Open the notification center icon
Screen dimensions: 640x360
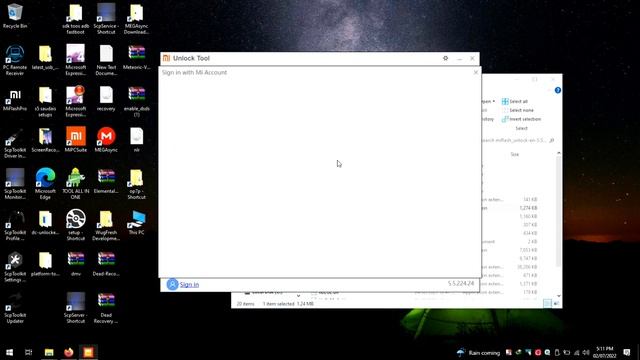(x=627, y=352)
